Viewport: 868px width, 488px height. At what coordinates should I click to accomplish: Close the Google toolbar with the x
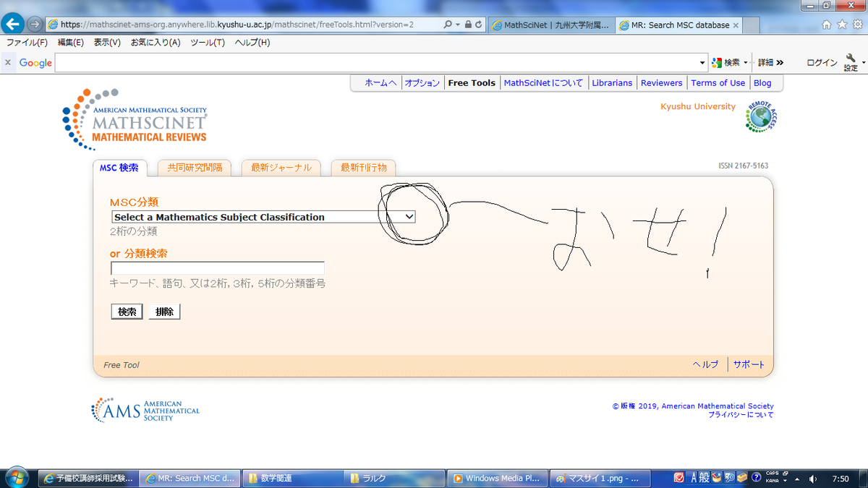(x=8, y=63)
